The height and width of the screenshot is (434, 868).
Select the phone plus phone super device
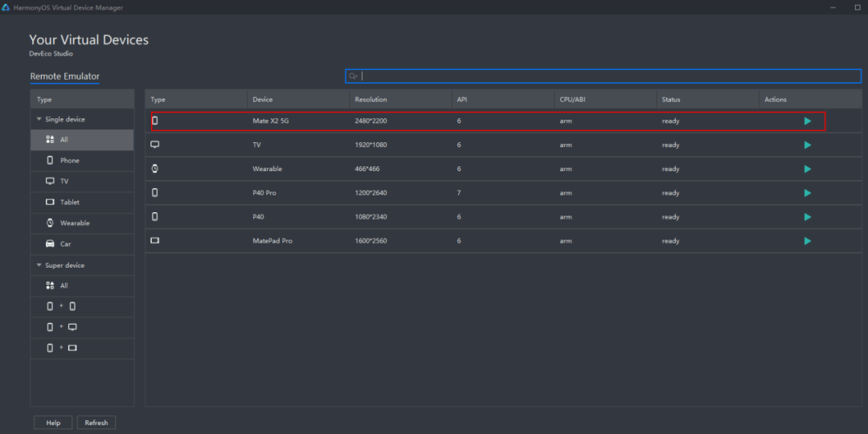pos(61,306)
